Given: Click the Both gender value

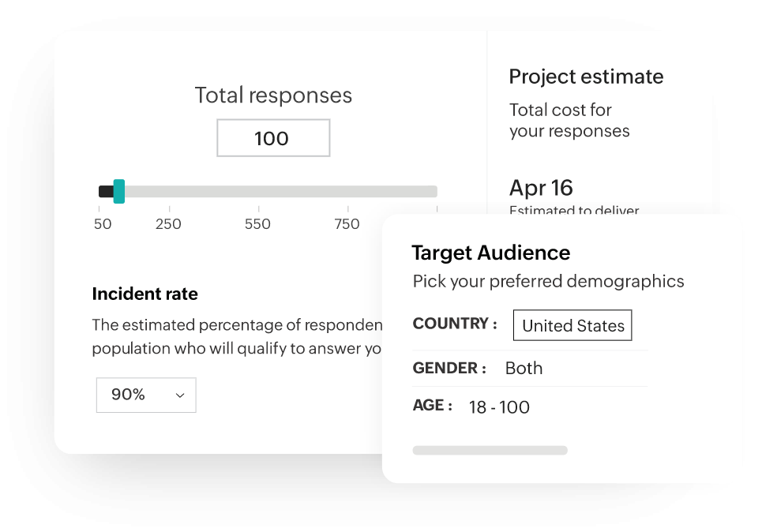Looking at the screenshot, I should (x=524, y=368).
